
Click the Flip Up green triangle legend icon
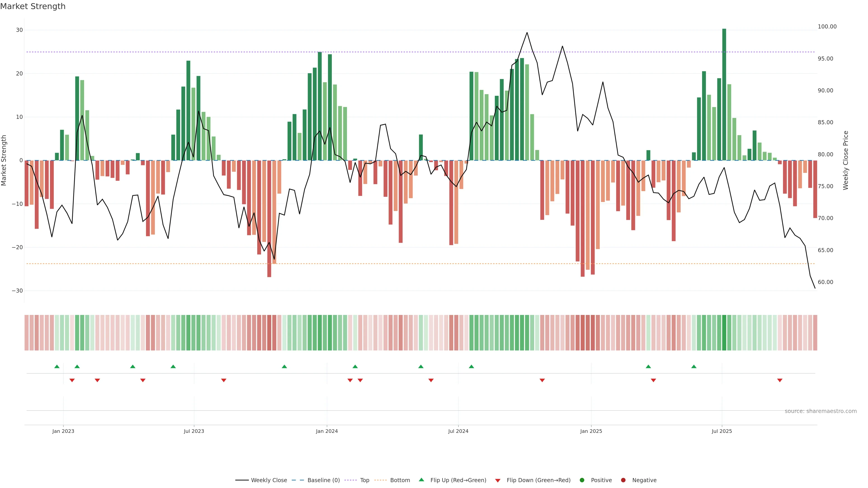[x=421, y=480]
